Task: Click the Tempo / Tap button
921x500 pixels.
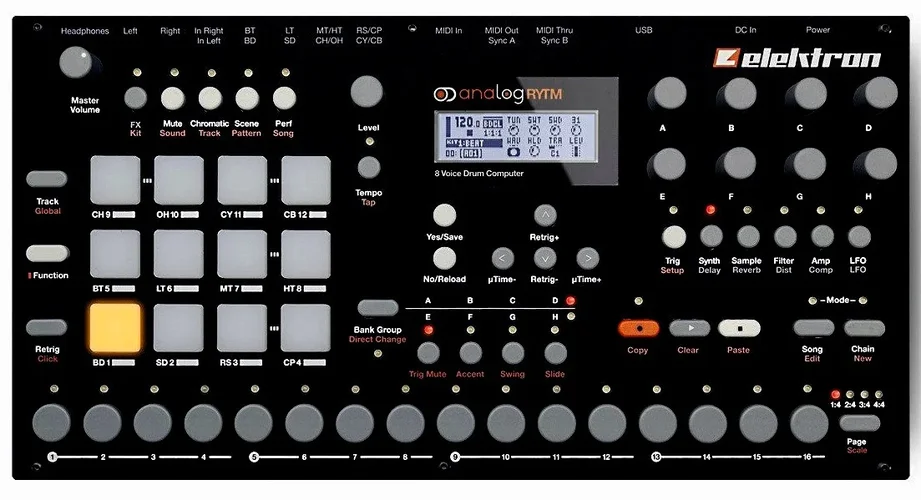Action: (x=369, y=167)
